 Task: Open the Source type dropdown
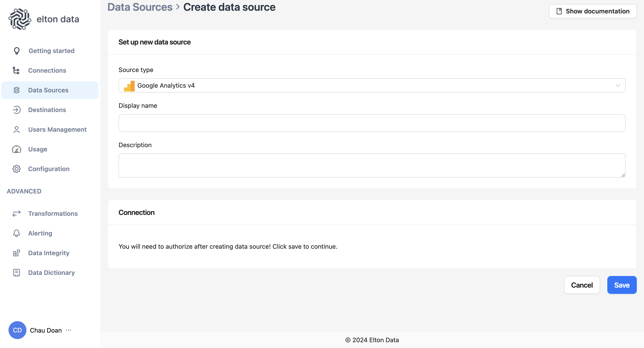pyautogui.click(x=371, y=85)
